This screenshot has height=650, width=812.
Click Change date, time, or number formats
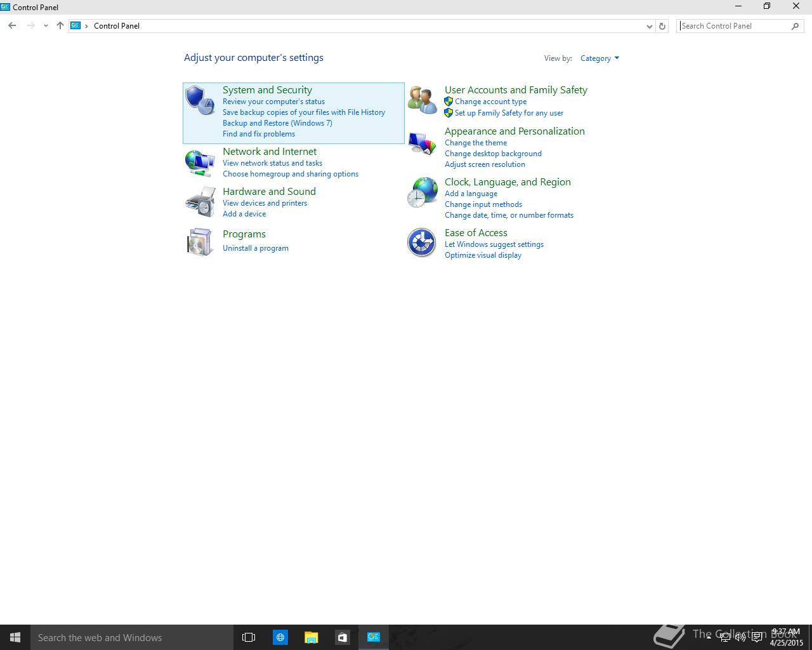tap(509, 215)
